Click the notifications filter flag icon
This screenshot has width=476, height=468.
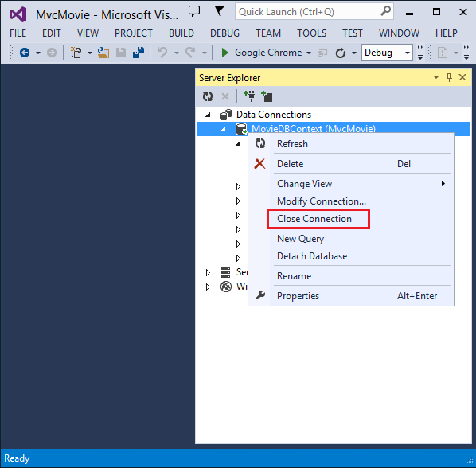(219, 11)
